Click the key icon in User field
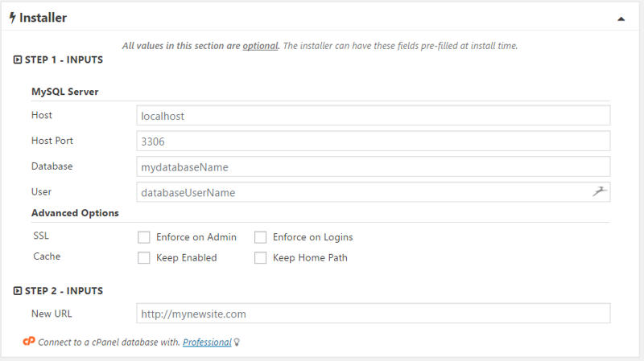This screenshot has height=361, width=644. pos(598,191)
